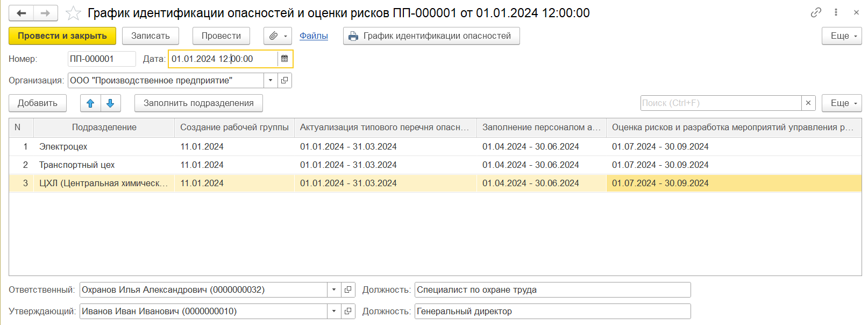The width and height of the screenshot is (868, 325).
Task: Open the table's Еще menu
Action: point(842,103)
